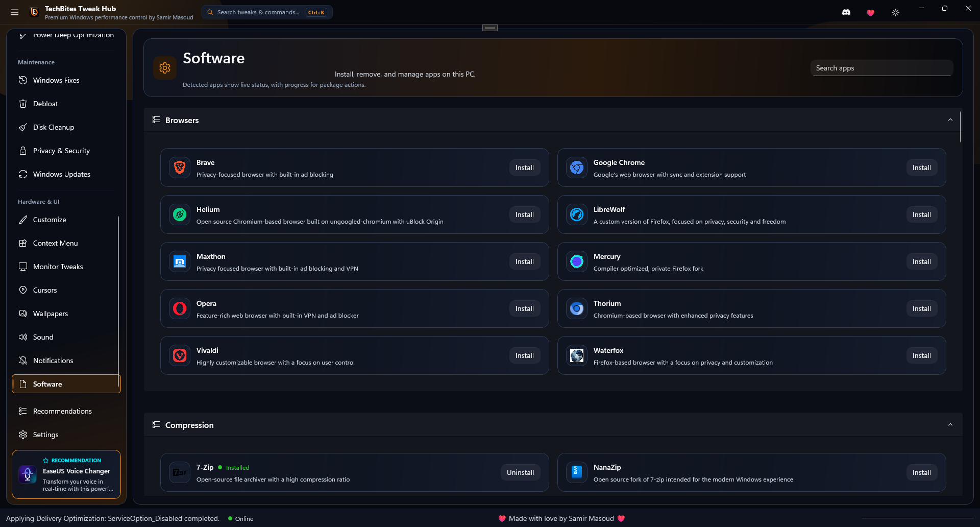Click the Privacy & Security lock icon
This screenshot has width=980, height=527.
pyautogui.click(x=23, y=151)
